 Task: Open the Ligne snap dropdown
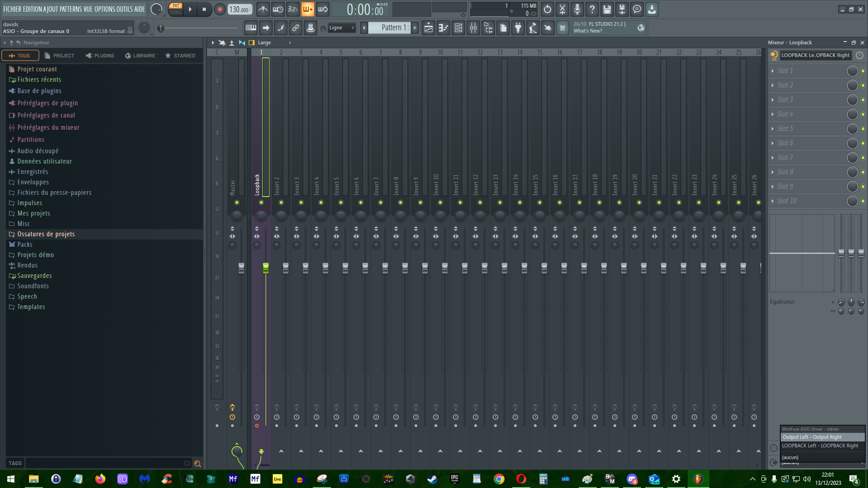click(341, 28)
